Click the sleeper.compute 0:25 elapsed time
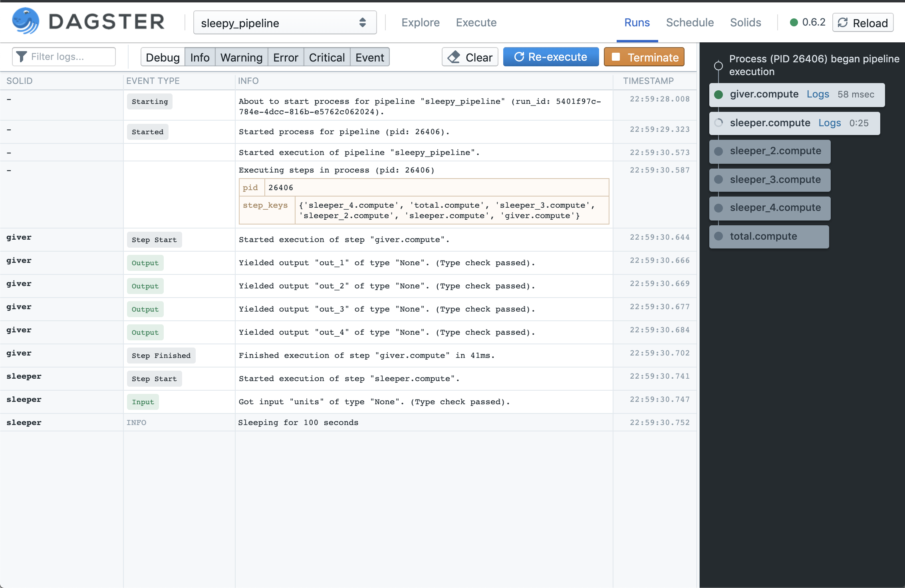 click(x=859, y=123)
